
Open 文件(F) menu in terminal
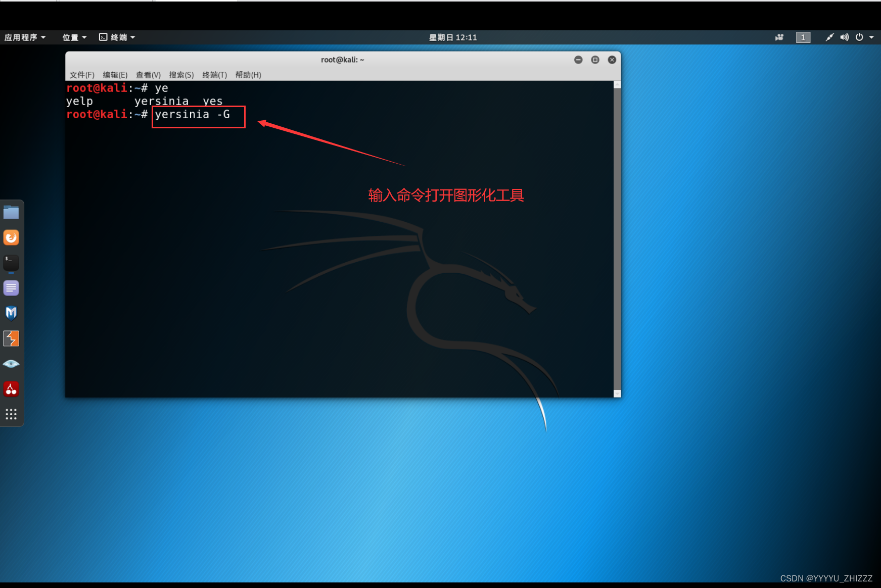(x=82, y=75)
